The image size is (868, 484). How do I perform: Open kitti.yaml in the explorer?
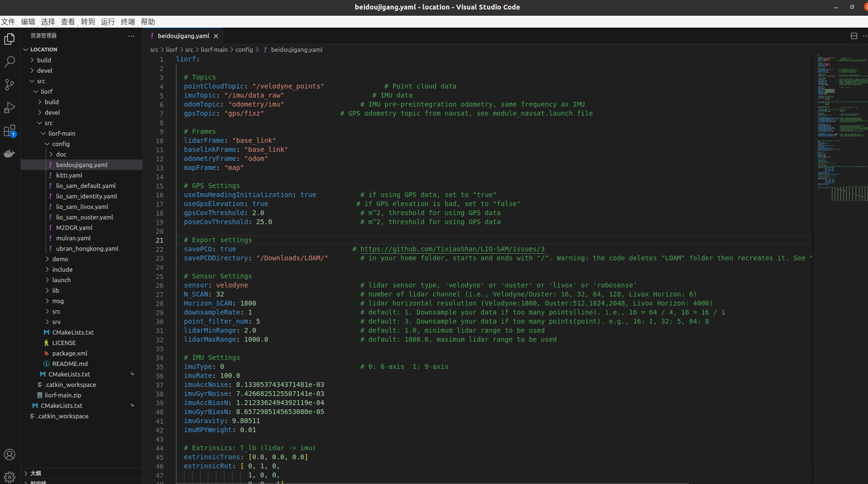tap(69, 175)
